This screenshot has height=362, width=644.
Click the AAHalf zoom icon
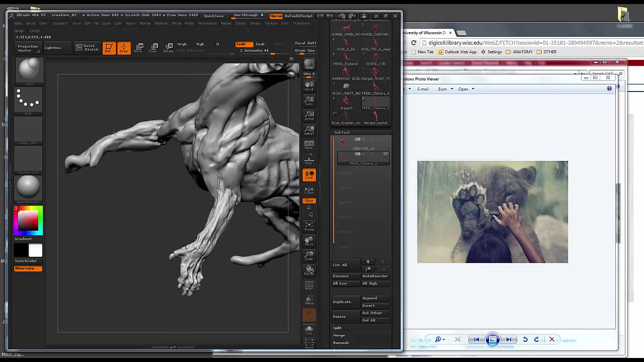309,130
